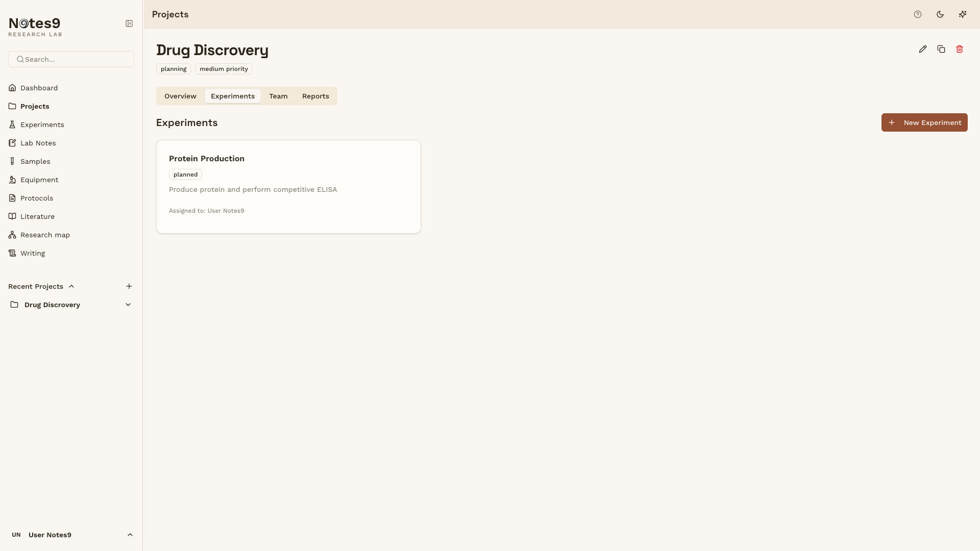Toggle dark mode with the moon icon

[x=940, y=14]
